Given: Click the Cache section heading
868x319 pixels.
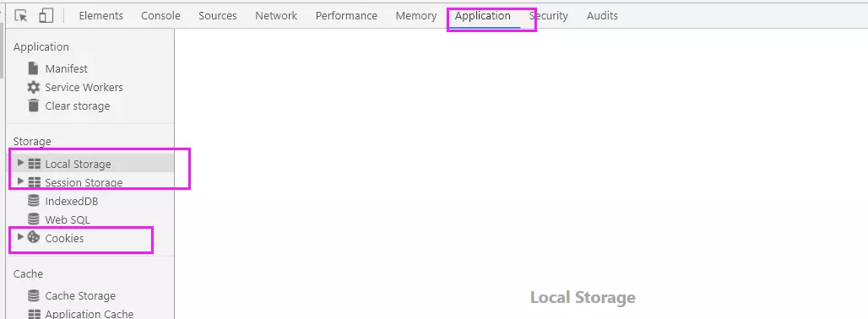Looking at the screenshot, I should pyautogui.click(x=28, y=273).
